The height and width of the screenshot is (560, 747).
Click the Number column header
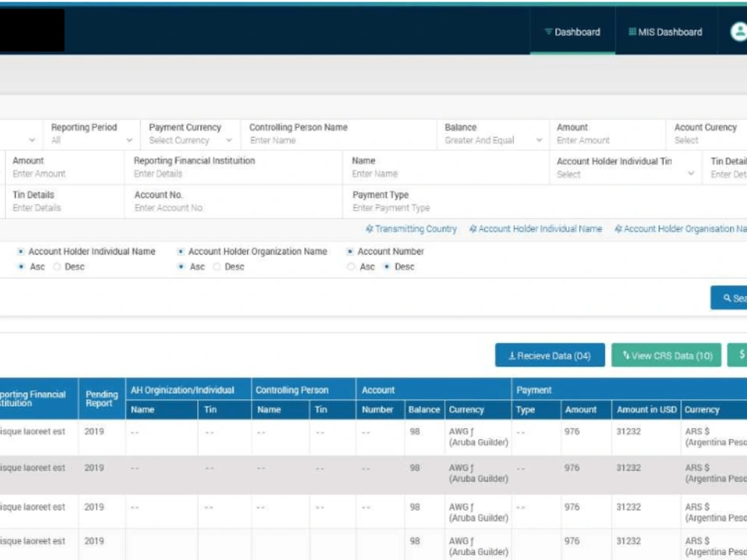[379, 409]
